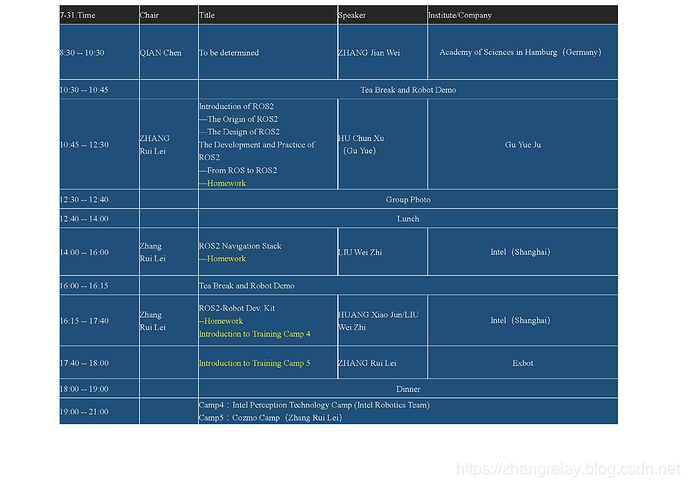
Task: Click 'Intel (Shanghai)' in the 14:00 row
Action: pyautogui.click(x=522, y=252)
